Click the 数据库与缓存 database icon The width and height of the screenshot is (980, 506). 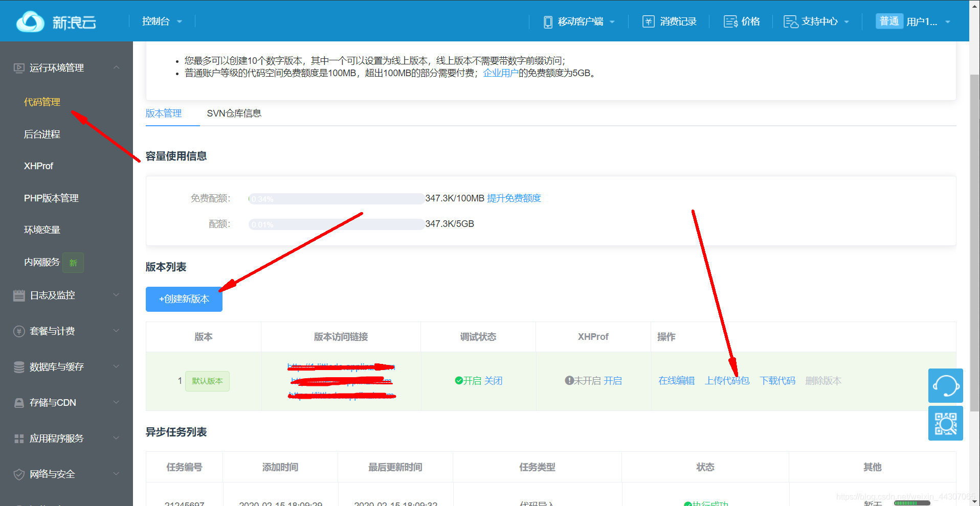tap(19, 367)
